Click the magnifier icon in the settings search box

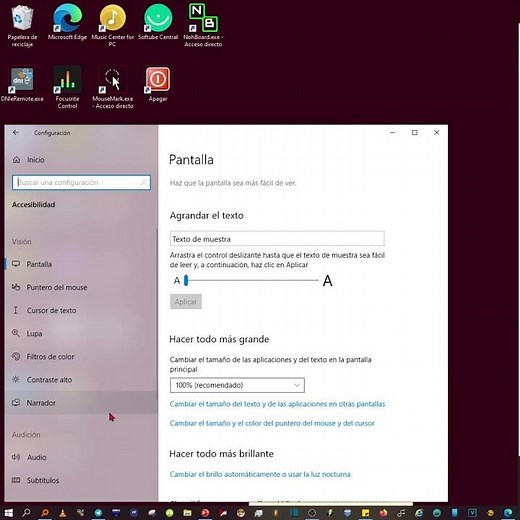143,182
